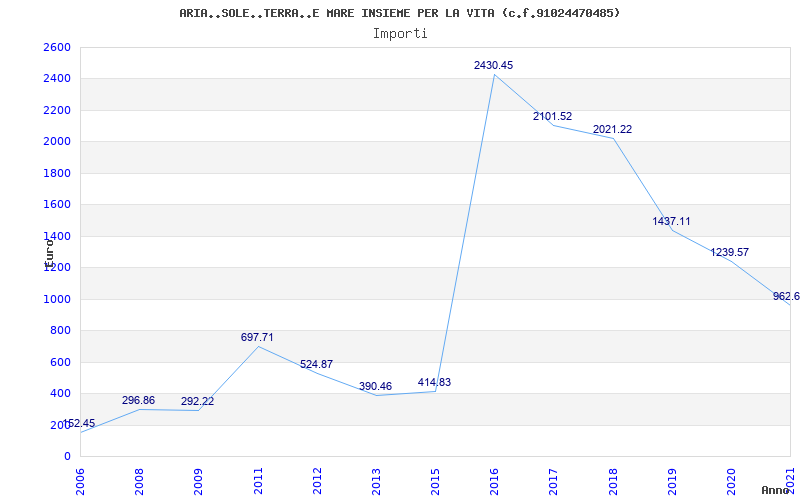This screenshot has width=800, height=500.
Task: Click the 524.87 value label
Action: coord(316,364)
